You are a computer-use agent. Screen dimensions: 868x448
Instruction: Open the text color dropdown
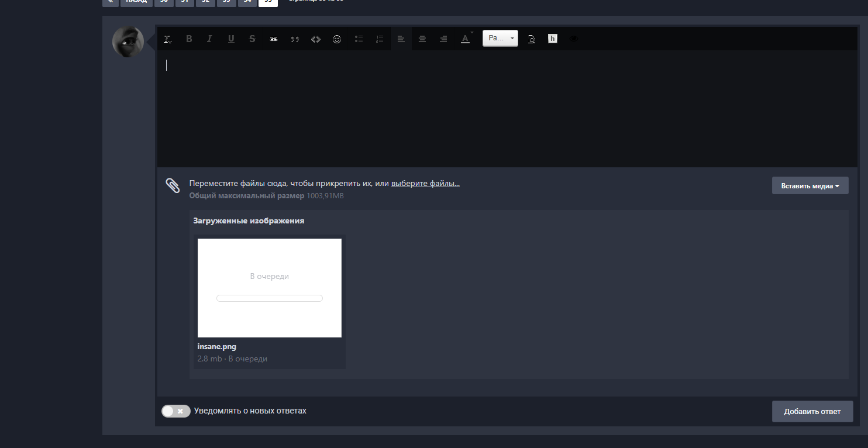click(465, 38)
